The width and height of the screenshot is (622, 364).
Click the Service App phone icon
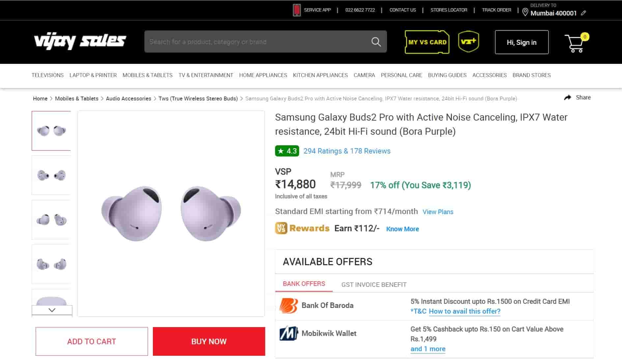pyautogui.click(x=297, y=10)
